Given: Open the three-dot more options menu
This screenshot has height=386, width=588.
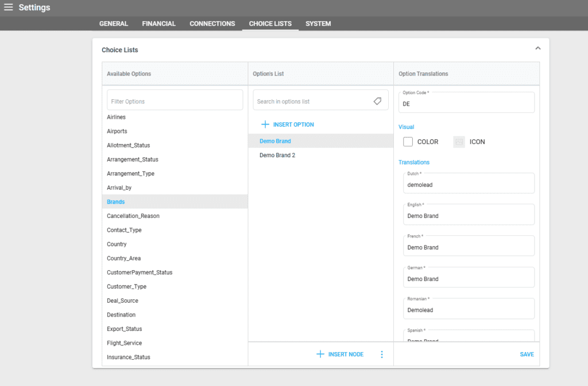Looking at the screenshot, I should 382,354.
